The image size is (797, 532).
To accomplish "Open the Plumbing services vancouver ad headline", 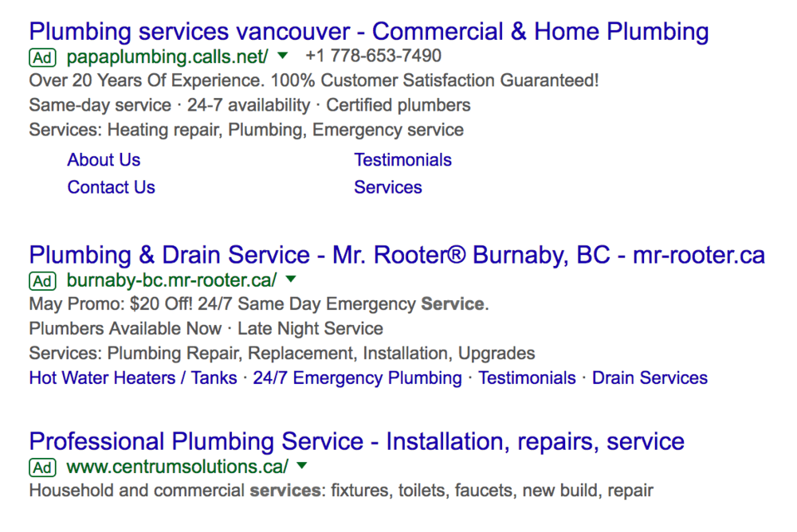I will pyautogui.click(x=368, y=32).
